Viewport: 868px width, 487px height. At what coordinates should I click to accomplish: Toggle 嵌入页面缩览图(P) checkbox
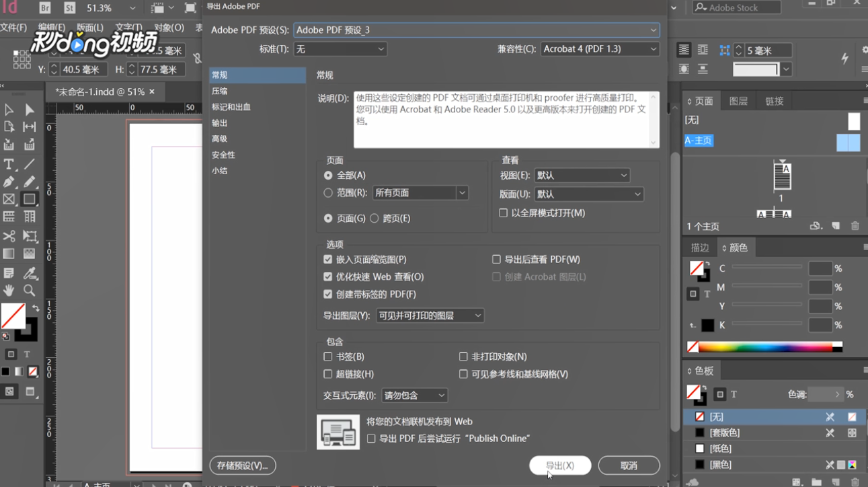tap(328, 259)
